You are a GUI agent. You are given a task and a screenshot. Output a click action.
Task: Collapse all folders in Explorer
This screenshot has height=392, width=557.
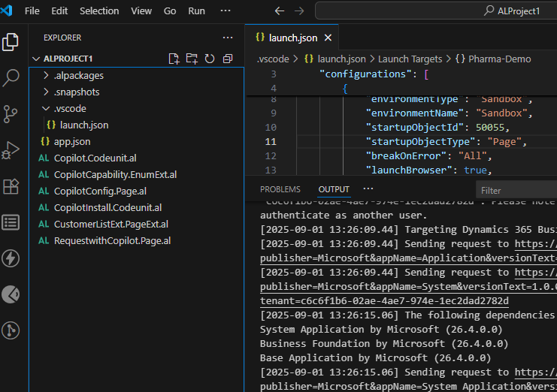point(227,59)
